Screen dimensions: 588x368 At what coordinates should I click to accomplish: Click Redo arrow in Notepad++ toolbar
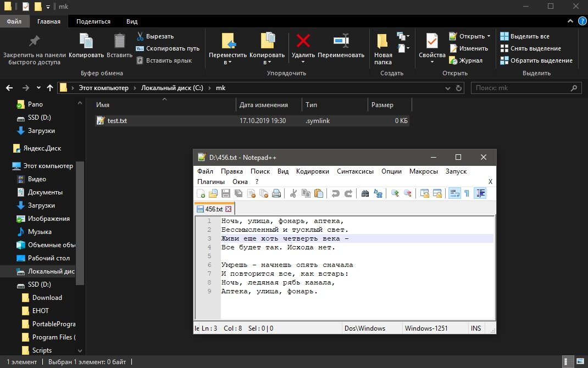pos(348,193)
